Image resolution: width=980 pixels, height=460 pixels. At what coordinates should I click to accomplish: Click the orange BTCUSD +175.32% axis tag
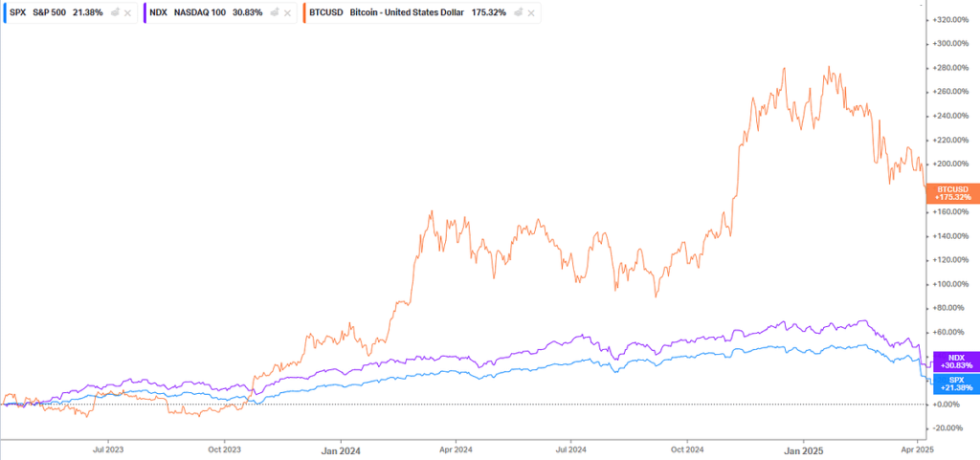950,193
